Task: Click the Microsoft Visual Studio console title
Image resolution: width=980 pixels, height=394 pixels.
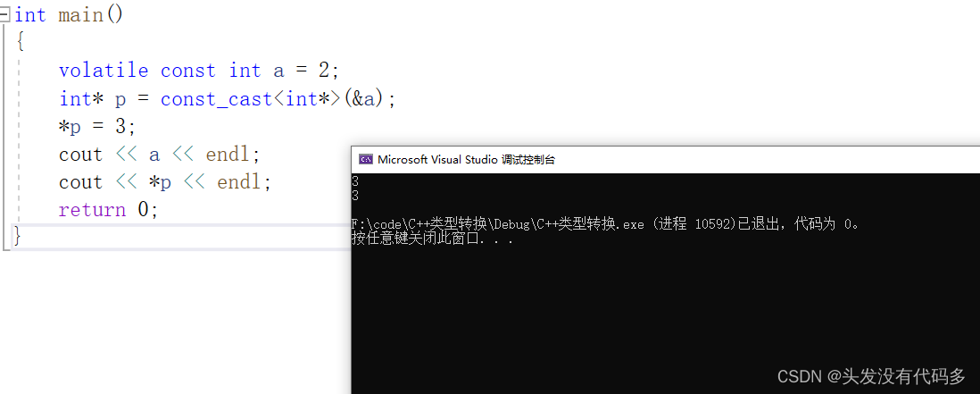Action: [466, 159]
